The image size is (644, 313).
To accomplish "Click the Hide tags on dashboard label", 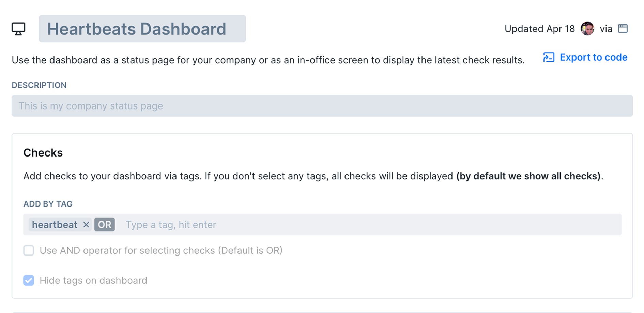I will (x=93, y=280).
